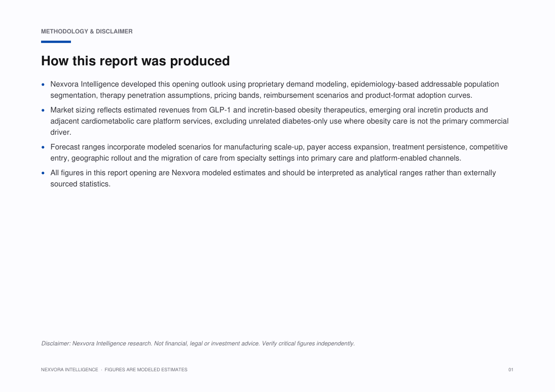Select the 'METHODOLOGY & DISCLAIMER' section label
The height and width of the screenshot is (392, 555).
pyautogui.click(x=87, y=31)
